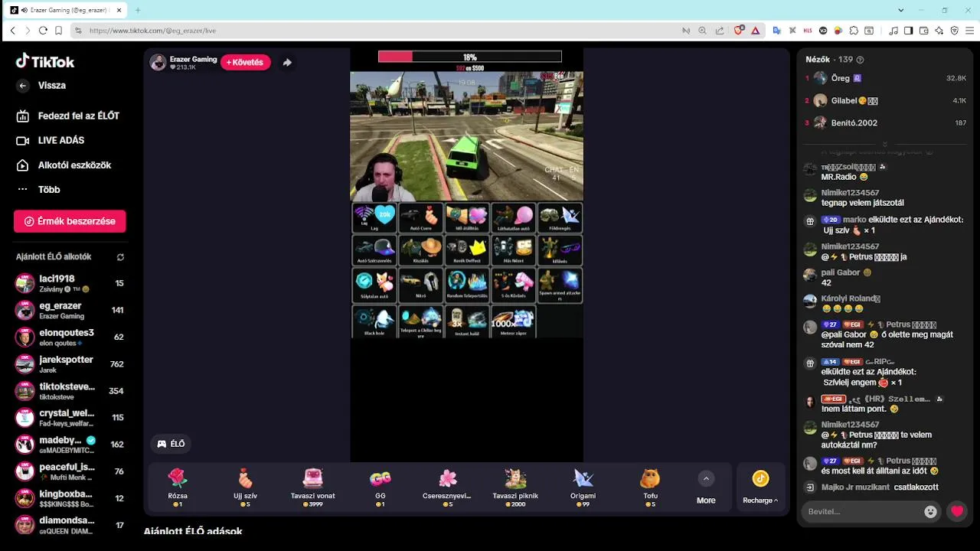Expand the top viewers list

point(885,144)
